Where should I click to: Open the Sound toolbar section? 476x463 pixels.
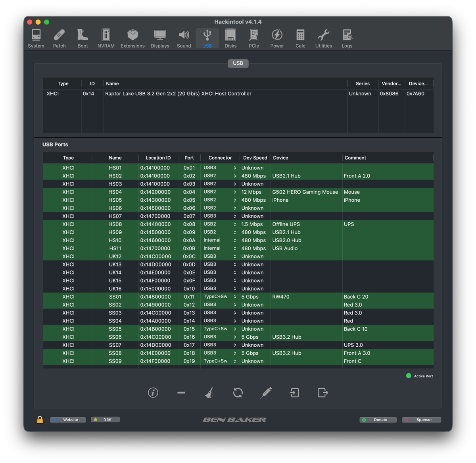(184, 39)
